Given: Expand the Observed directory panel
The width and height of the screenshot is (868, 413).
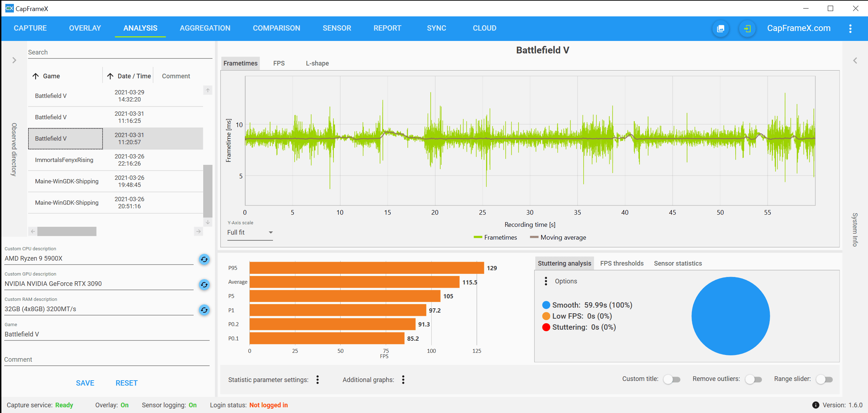Looking at the screenshot, I should coord(14,60).
